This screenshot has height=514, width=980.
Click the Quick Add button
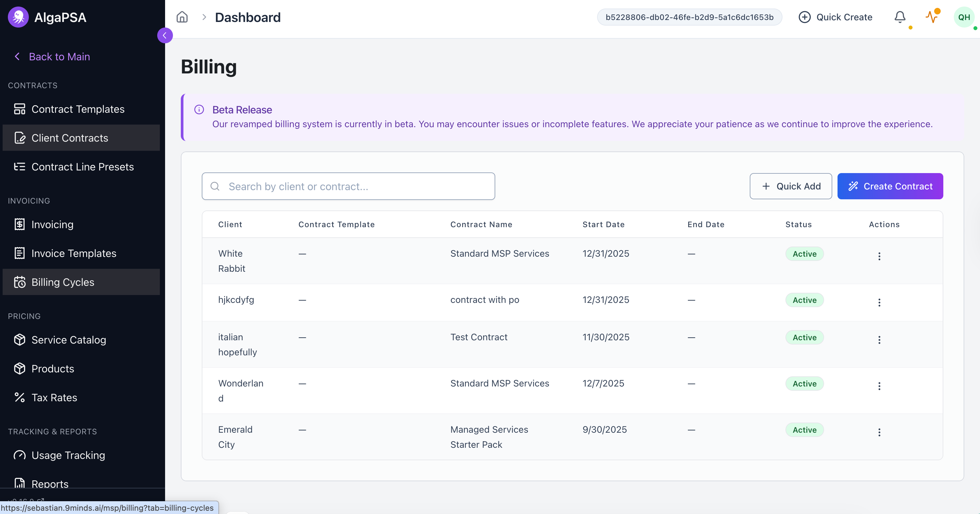coord(791,186)
